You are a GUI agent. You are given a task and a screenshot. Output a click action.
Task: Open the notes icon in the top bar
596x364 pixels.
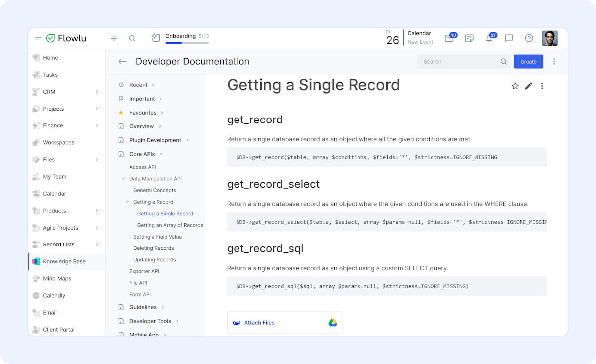pos(469,38)
